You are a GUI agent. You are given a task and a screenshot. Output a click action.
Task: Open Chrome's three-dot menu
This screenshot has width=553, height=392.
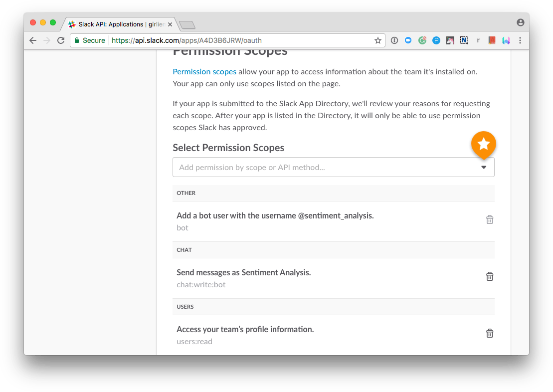tap(520, 40)
